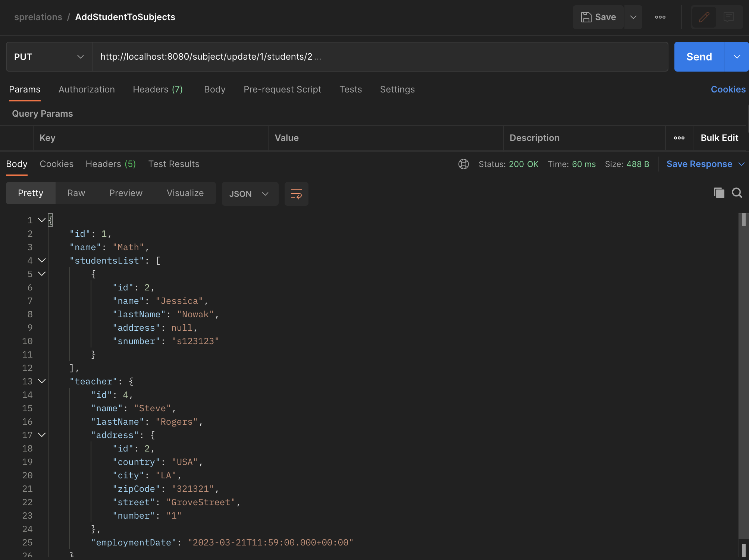Screen dimensions: 749x560
Task: Click the globe network info icon
Action: (463, 164)
